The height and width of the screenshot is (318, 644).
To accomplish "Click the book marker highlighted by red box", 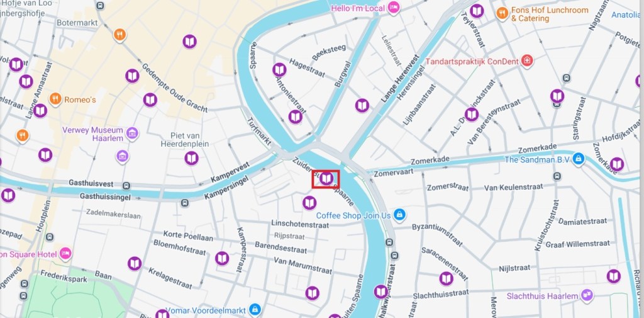I will point(326,179).
